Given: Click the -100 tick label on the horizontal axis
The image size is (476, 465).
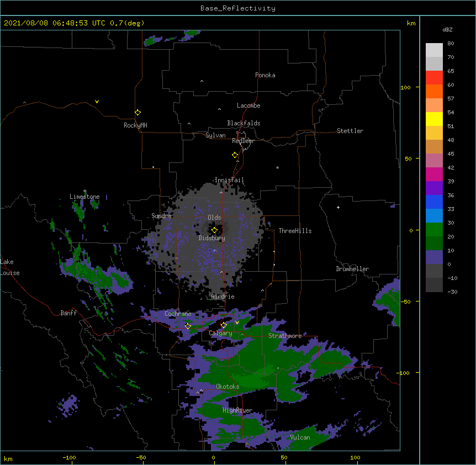Looking at the screenshot, I should click(x=69, y=457).
